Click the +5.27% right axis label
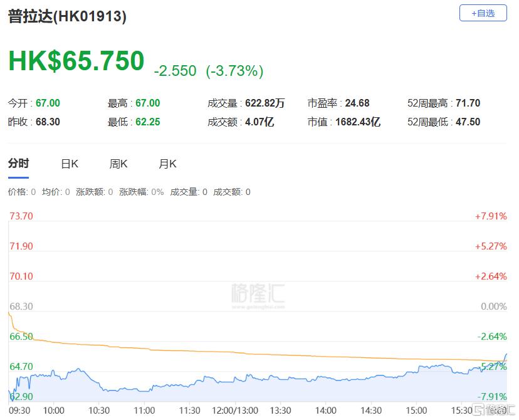Image resolution: width=519 pixels, height=420 pixels. tap(491, 246)
